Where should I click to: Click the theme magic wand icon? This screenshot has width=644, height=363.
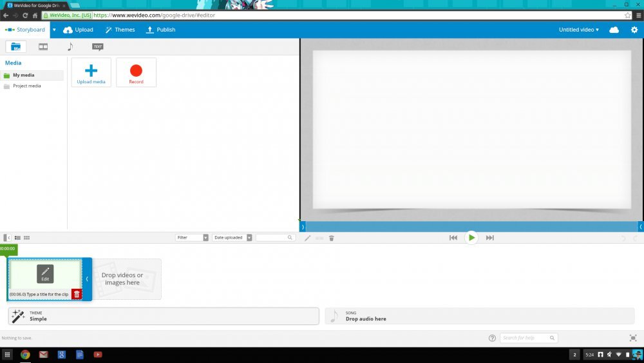point(18,316)
